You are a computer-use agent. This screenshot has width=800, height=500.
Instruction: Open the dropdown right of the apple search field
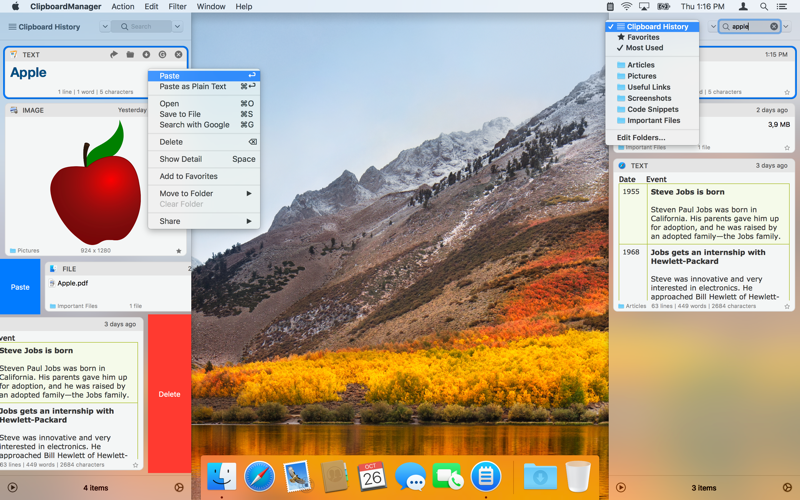(787, 27)
